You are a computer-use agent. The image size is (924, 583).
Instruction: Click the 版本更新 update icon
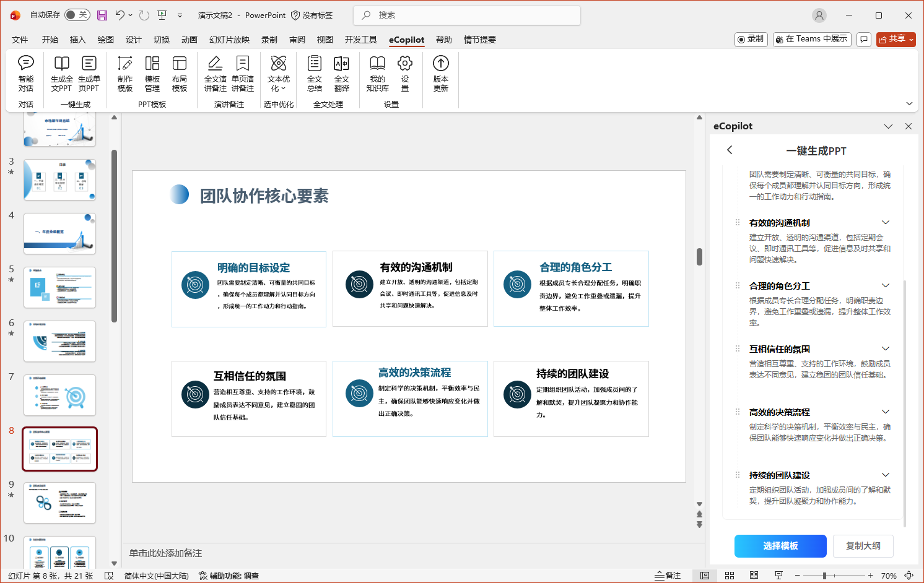pyautogui.click(x=440, y=73)
